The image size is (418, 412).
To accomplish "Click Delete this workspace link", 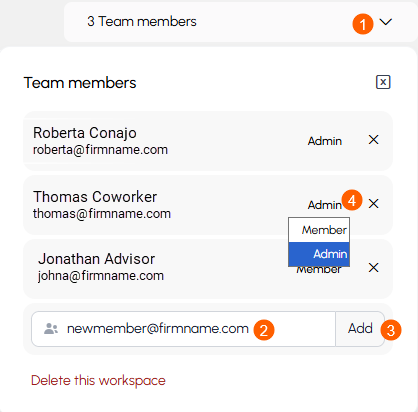I will [98, 380].
